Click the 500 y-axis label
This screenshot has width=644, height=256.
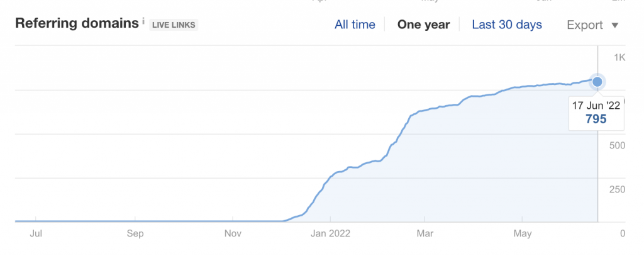pyautogui.click(x=618, y=145)
